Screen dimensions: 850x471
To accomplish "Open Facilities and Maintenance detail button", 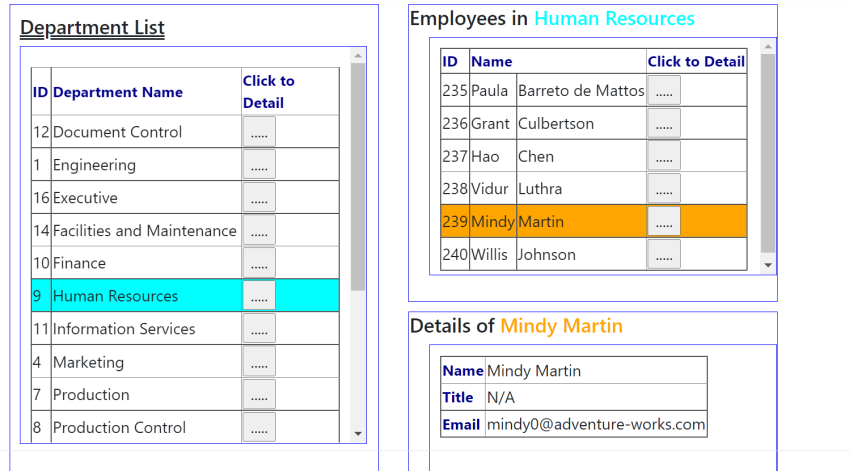I will pyautogui.click(x=259, y=231).
